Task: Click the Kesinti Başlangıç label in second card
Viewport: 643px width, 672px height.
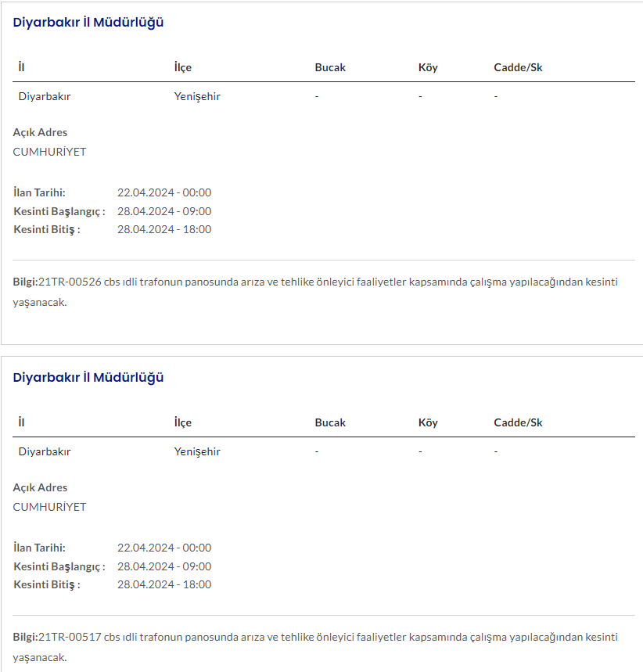Action: (59, 566)
